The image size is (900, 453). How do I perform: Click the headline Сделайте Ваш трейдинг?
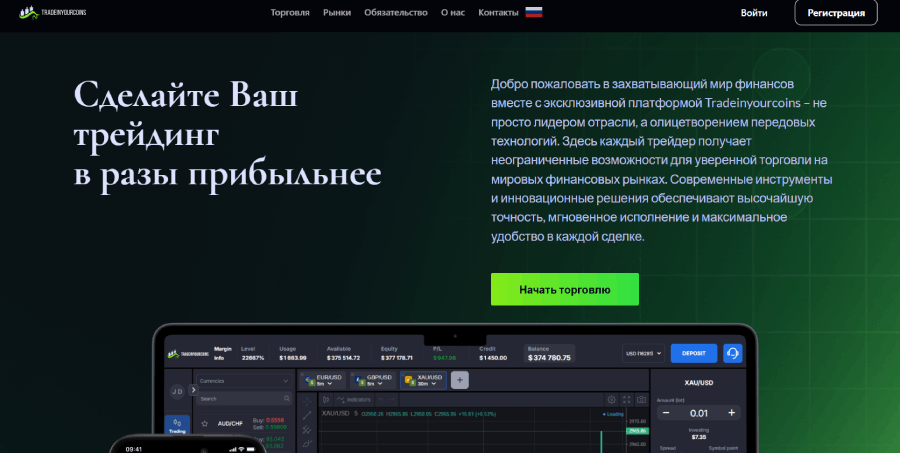tap(228, 133)
